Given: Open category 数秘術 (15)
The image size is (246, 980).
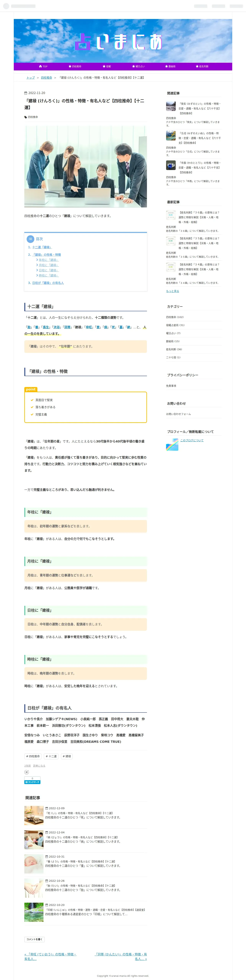Looking at the screenshot, I should click(173, 341).
